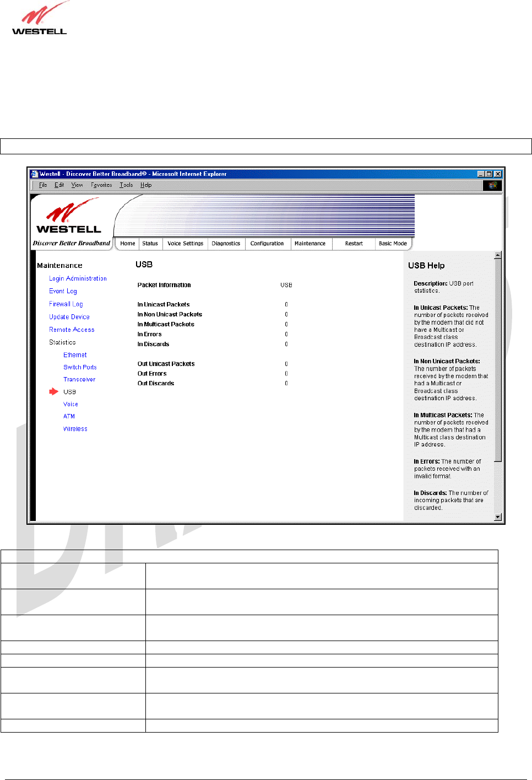Viewport: 532px width, 780px height.
Task: Click the 'USB Help' heading
Action: [426, 266]
